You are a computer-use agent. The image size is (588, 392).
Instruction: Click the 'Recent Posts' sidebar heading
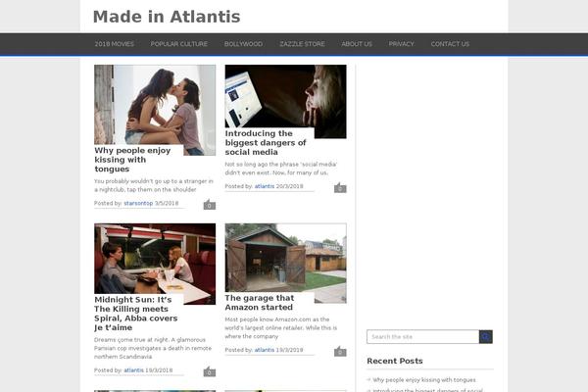click(395, 361)
